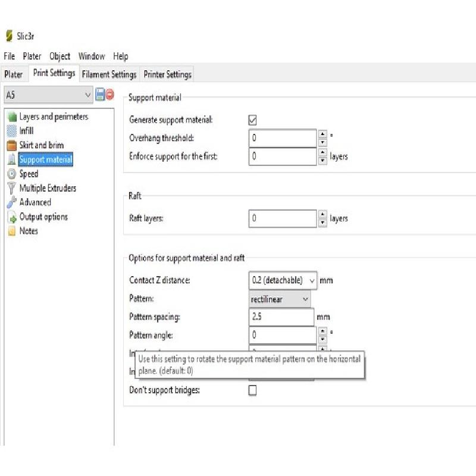
Task: Increase Raft layers with up arrow
Action: (x=322, y=214)
